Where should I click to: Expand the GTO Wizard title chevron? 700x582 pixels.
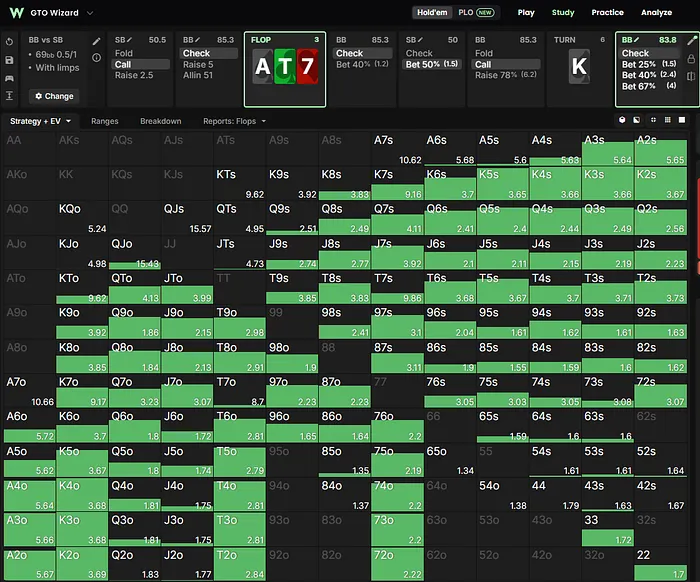90,13
